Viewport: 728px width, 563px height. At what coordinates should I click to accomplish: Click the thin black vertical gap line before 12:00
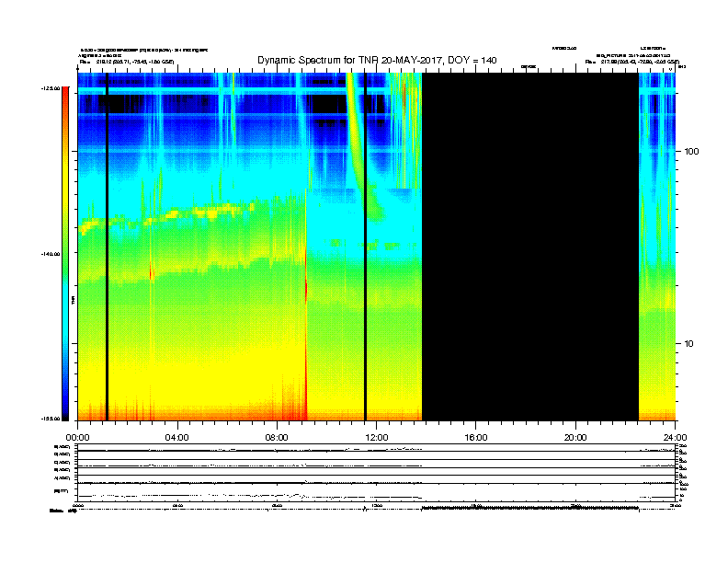point(366,247)
